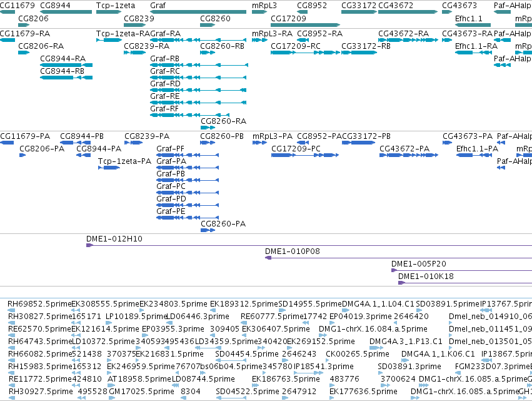Click the Efhc1.1-RA transcript glyph
Screen dimensions: 532x401
pyautogui.click(x=474, y=53)
